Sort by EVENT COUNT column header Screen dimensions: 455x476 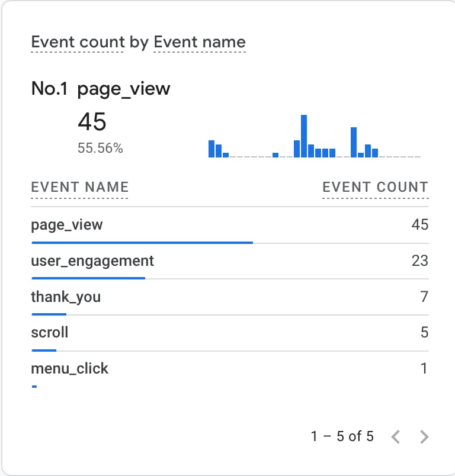click(x=375, y=187)
